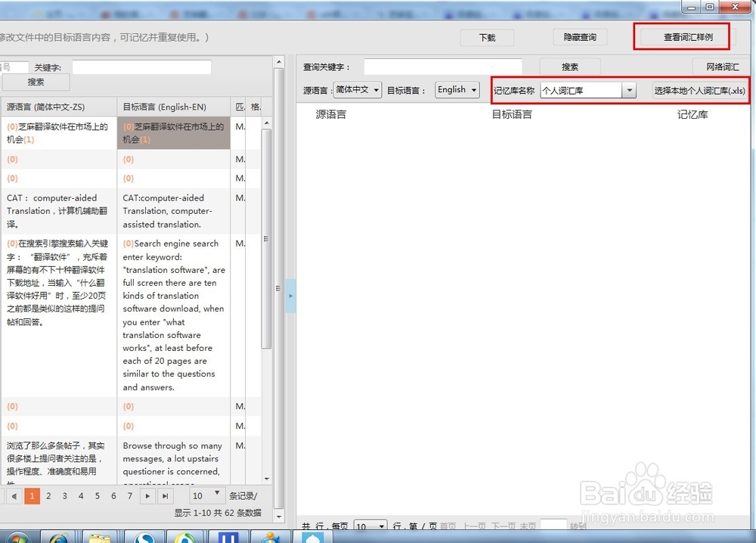Click the 隐藏查询 button

click(x=580, y=37)
